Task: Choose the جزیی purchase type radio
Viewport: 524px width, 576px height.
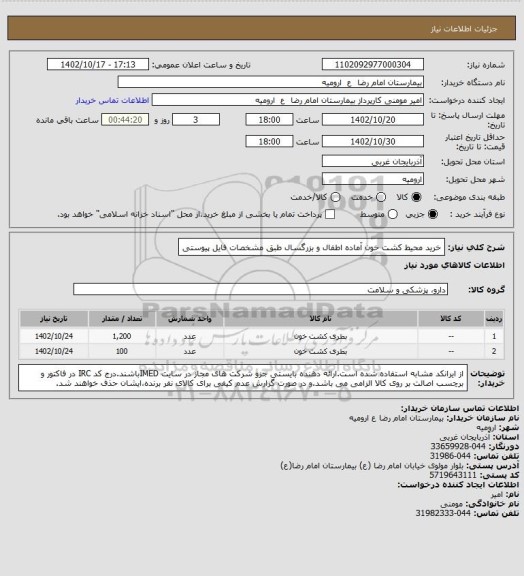Action: coord(433,214)
